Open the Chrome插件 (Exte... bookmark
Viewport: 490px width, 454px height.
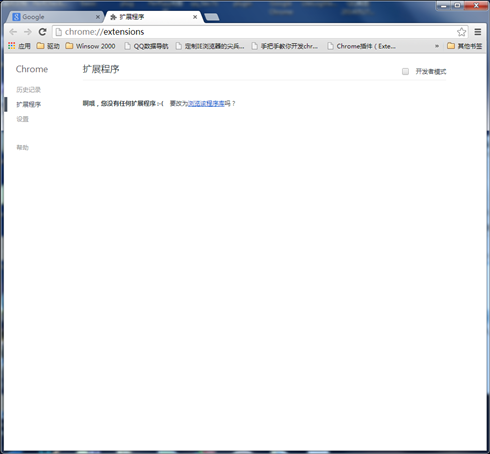[x=362, y=46]
